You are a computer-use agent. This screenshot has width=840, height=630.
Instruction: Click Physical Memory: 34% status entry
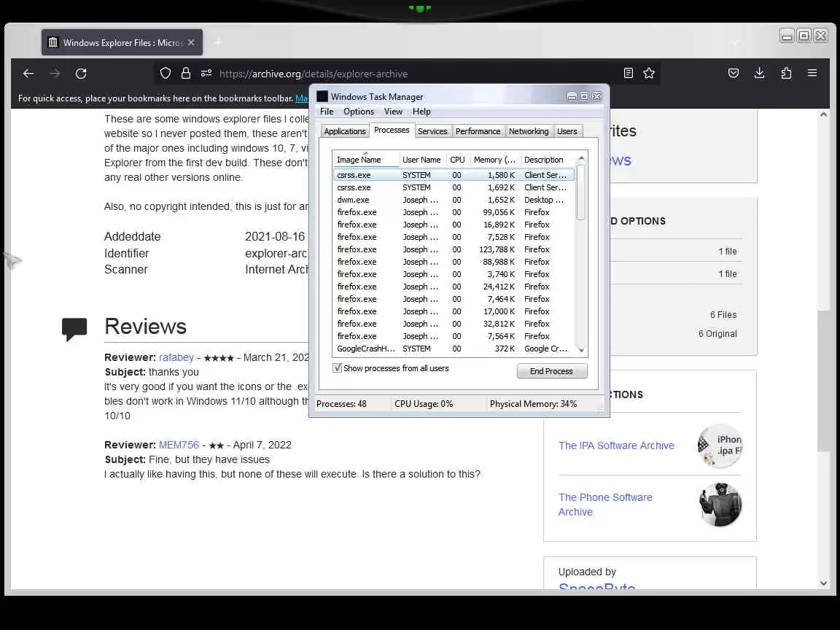point(533,404)
